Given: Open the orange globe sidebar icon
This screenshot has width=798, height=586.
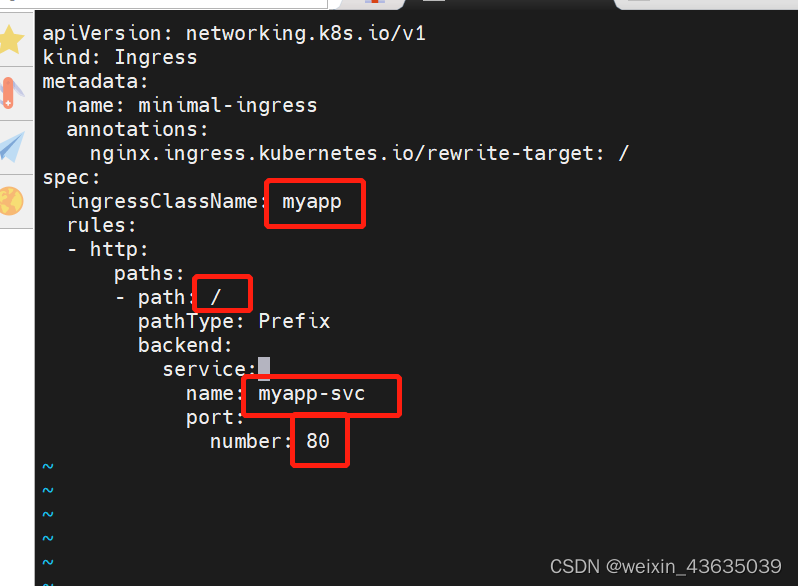Looking at the screenshot, I should pyautogui.click(x=11, y=201).
